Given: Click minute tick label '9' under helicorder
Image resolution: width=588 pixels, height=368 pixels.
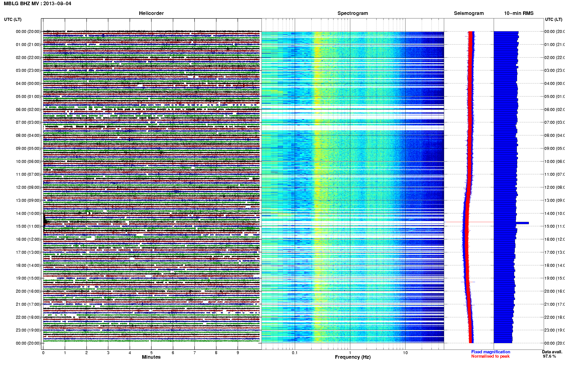Looking at the screenshot, I should pos(238,353).
